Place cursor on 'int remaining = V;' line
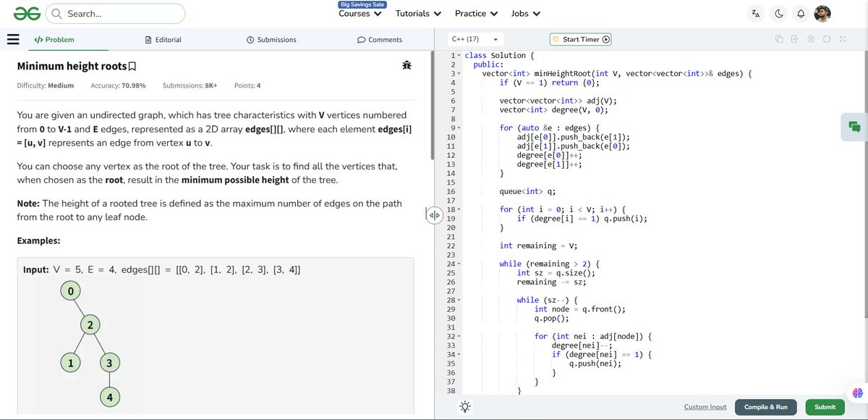Screen dimensions: 868x420 point(539,246)
